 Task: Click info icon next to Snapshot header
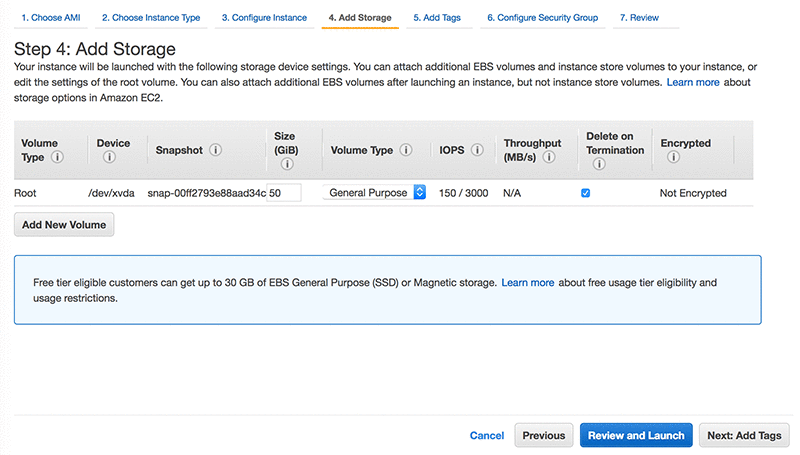click(x=216, y=150)
